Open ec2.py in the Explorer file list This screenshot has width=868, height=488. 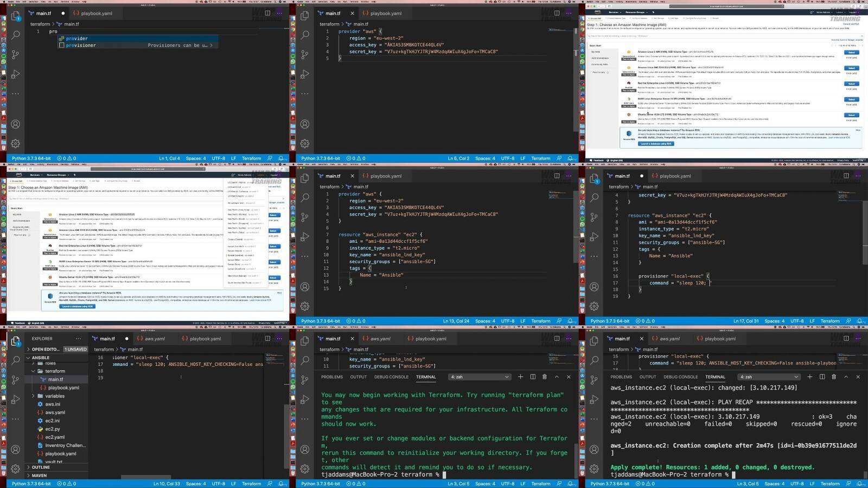53,429
